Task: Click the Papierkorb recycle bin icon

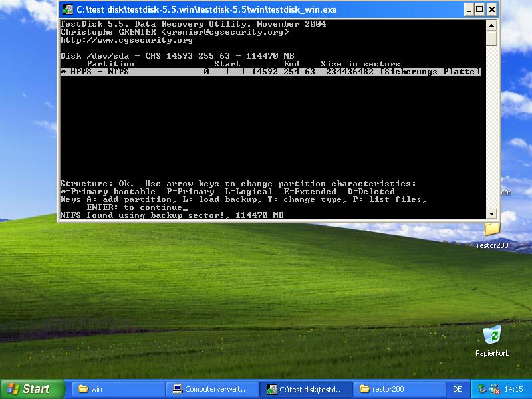Action: pos(492,340)
